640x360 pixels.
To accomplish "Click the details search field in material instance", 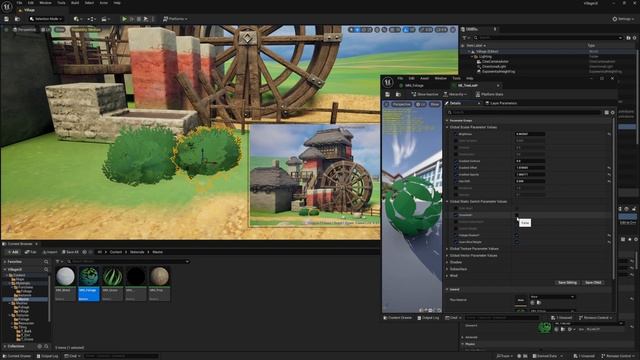I will point(524,112).
